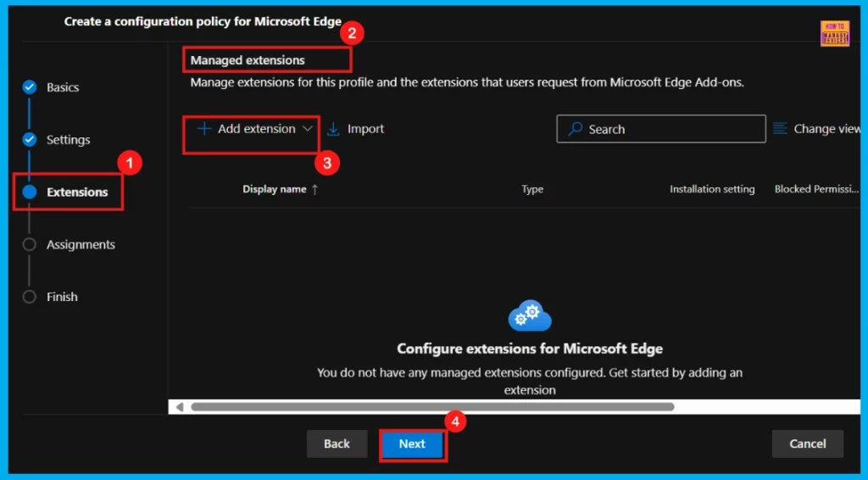
Task: Click the 'Manage extensions for this profile' description
Action: tap(467, 82)
